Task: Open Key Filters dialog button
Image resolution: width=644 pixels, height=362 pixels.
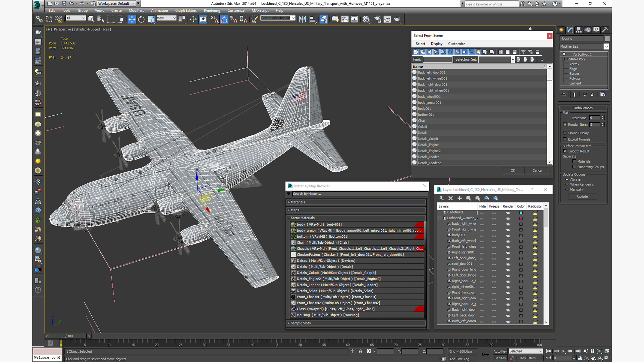Action: [530, 358]
